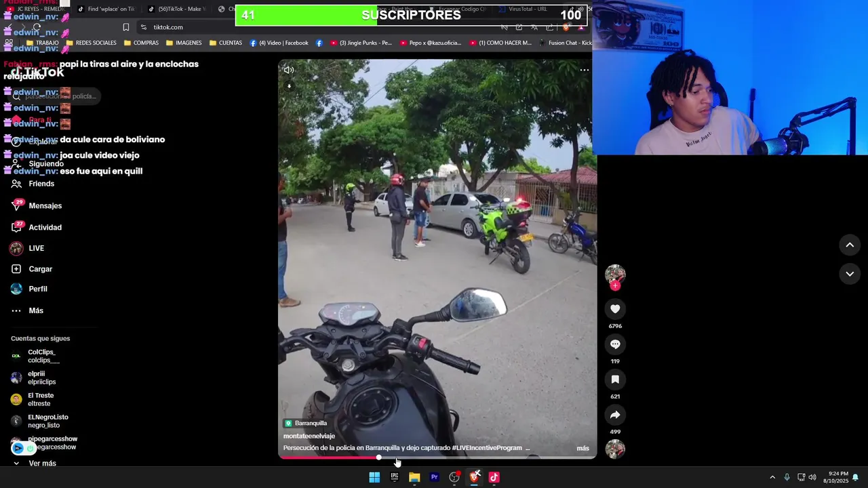Open Windows notification bell
Viewport: 868px width, 488px height.
(855, 477)
